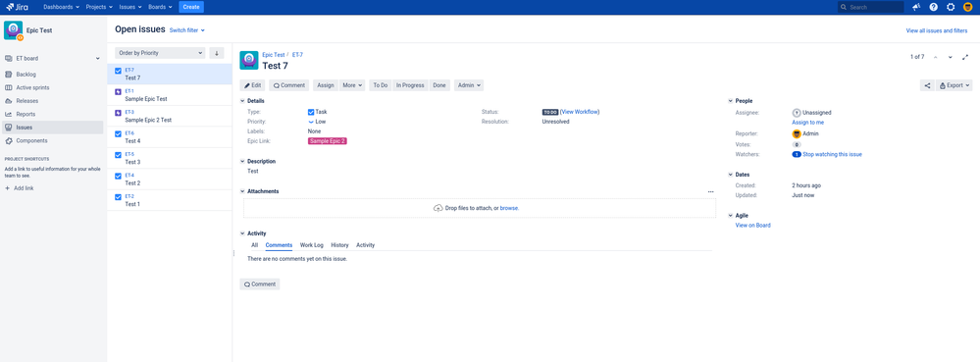Open the Switch filter dropdown

(x=186, y=30)
